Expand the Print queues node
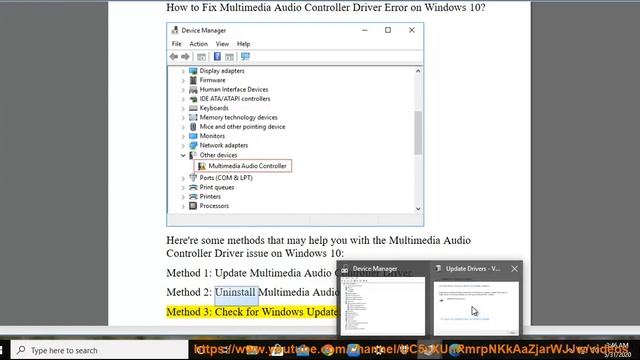 [x=183, y=188]
